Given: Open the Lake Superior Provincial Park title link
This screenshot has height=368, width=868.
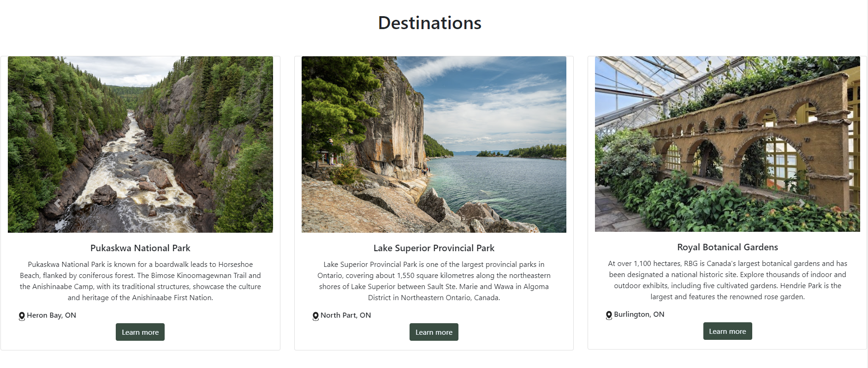Looking at the screenshot, I should [x=434, y=248].
